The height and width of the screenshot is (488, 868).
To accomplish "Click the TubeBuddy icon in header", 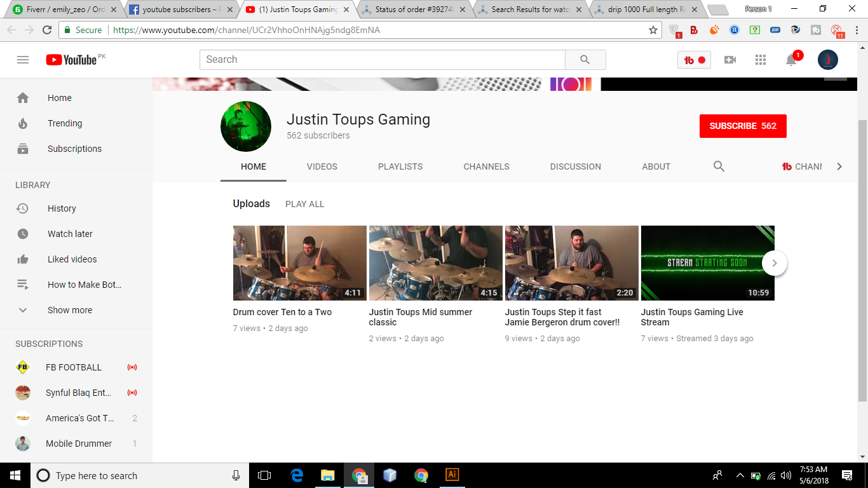I will [694, 60].
